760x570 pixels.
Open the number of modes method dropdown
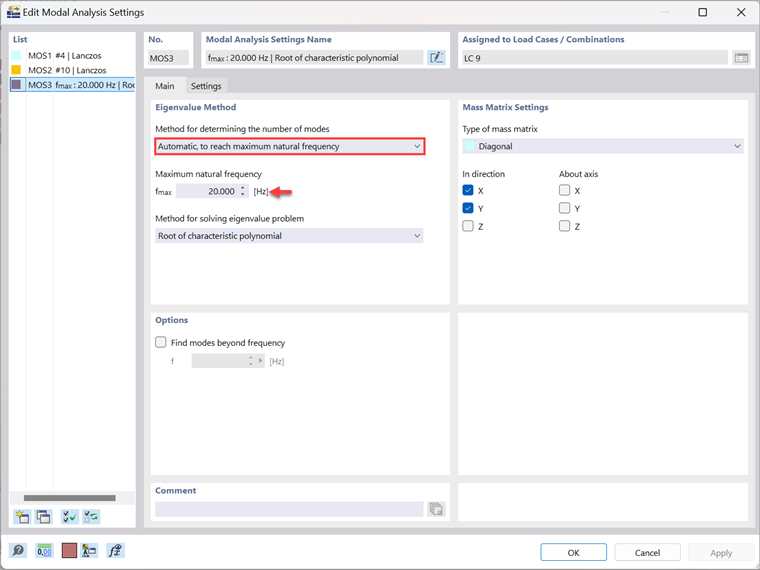[x=289, y=146]
